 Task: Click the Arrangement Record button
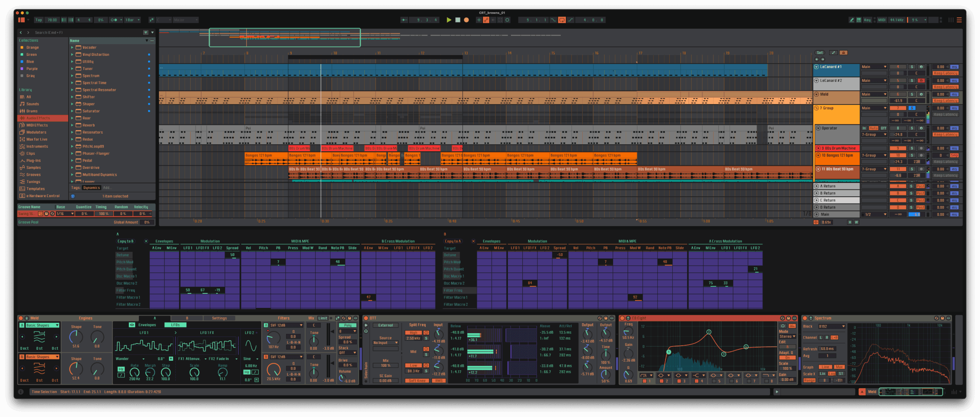tap(466, 20)
